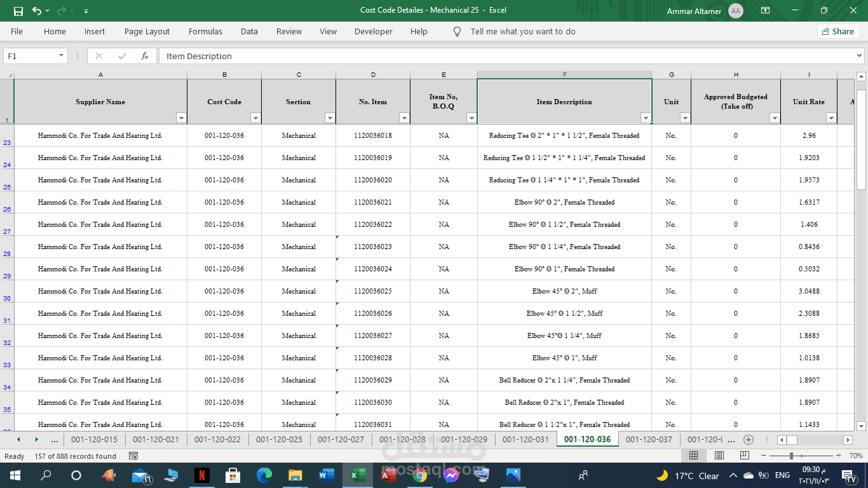Switch to Page Break Preview view
Viewport: 868px width, 488px height.
744,456
